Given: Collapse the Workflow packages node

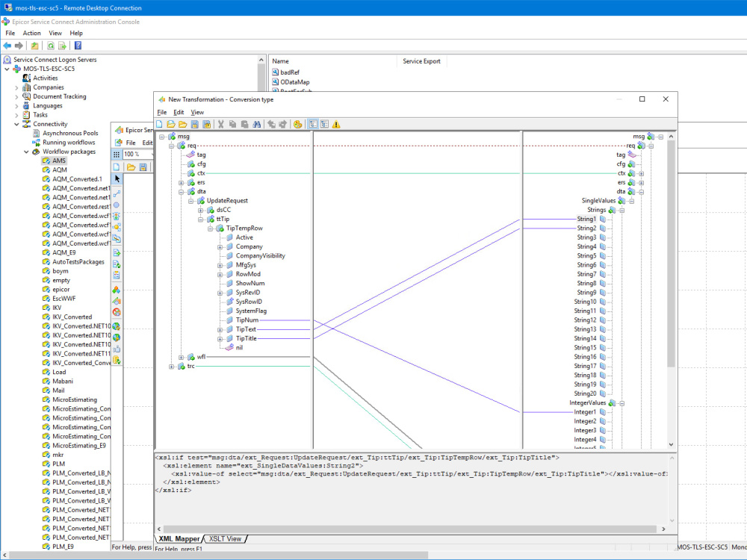Looking at the screenshot, I should (x=26, y=152).
